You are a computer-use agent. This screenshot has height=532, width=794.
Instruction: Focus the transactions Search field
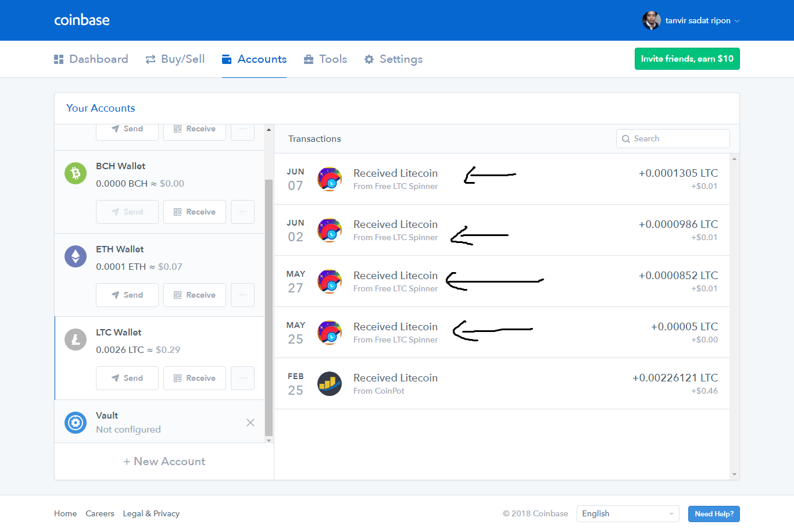[673, 139]
